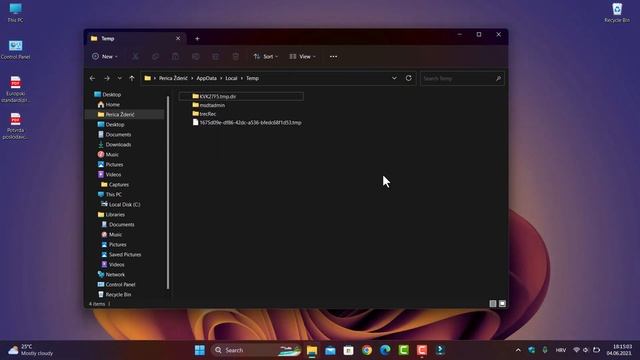Open the View dropdown
Viewport: 640px width, 360px height.
tap(302, 56)
